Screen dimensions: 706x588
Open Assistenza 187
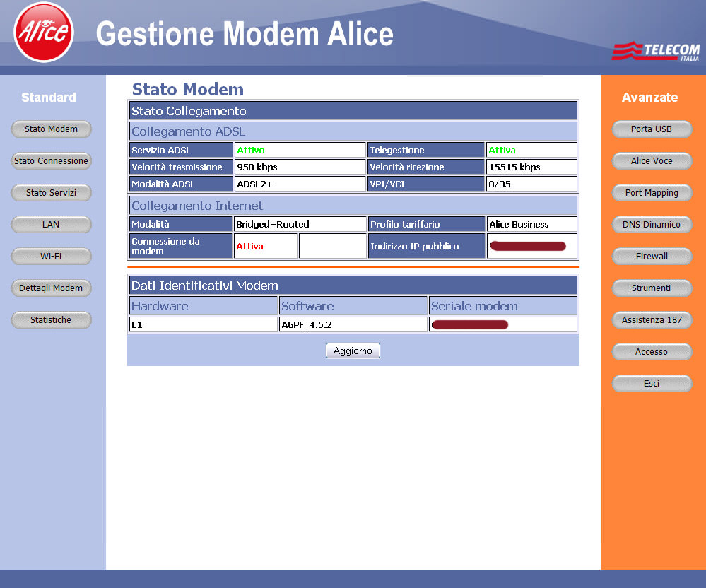(652, 320)
